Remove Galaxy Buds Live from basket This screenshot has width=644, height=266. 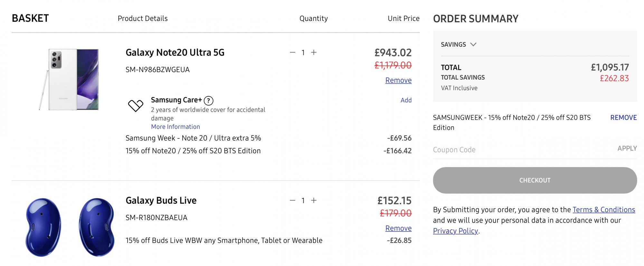point(398,228)
